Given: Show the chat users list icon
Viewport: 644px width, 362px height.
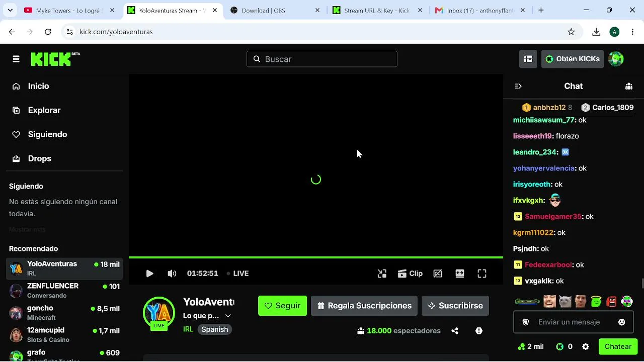Looking at the screenshot, I should (629, 86).
